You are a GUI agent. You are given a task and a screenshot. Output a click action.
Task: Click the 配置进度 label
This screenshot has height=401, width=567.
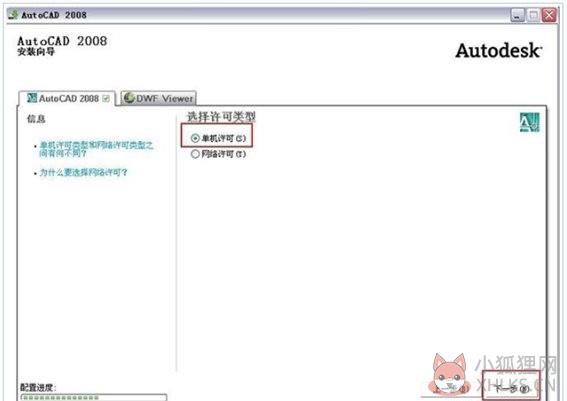(x=38, y=388)
